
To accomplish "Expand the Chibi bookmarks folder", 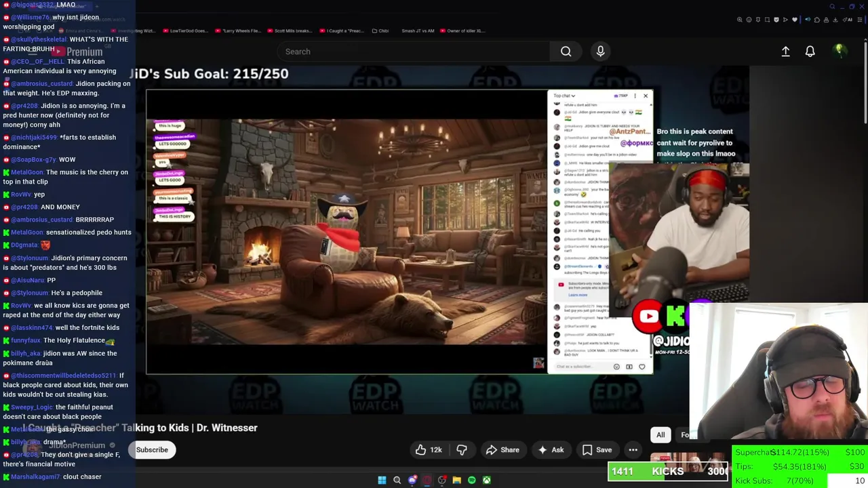I will [380, 30].
